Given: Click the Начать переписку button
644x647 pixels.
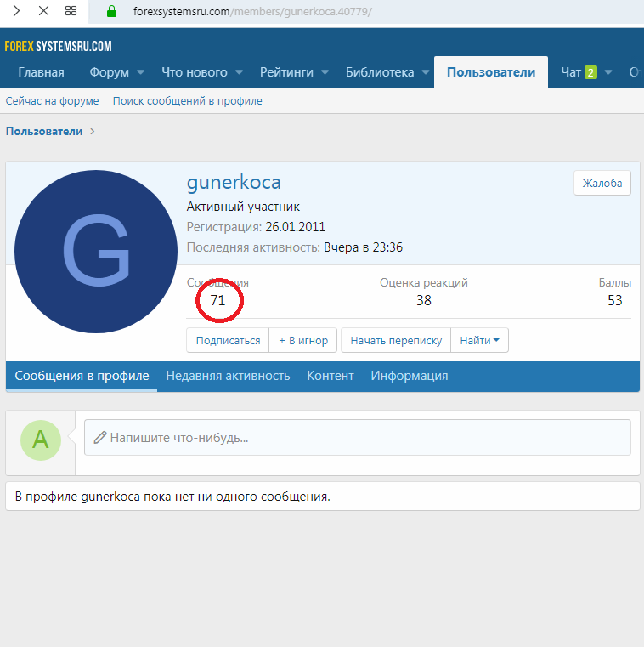Looking at the screenshot, I should click(396, 340).
